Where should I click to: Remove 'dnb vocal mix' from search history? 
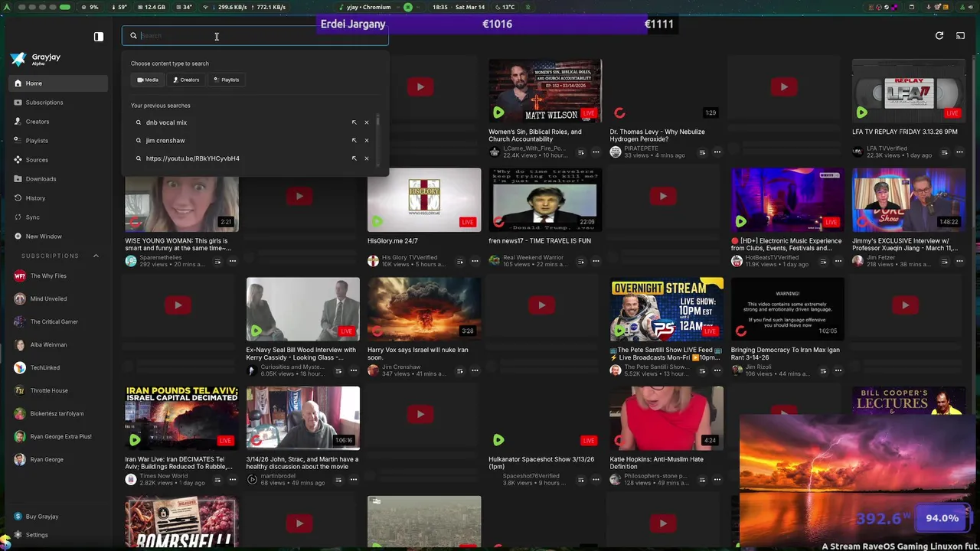(x=366, y=122)
